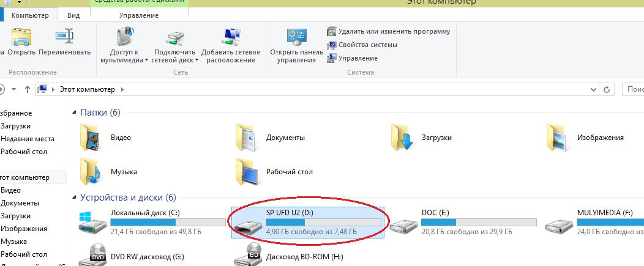
Task: Click Удалить или изменить программу
Action: pos(389,31)
